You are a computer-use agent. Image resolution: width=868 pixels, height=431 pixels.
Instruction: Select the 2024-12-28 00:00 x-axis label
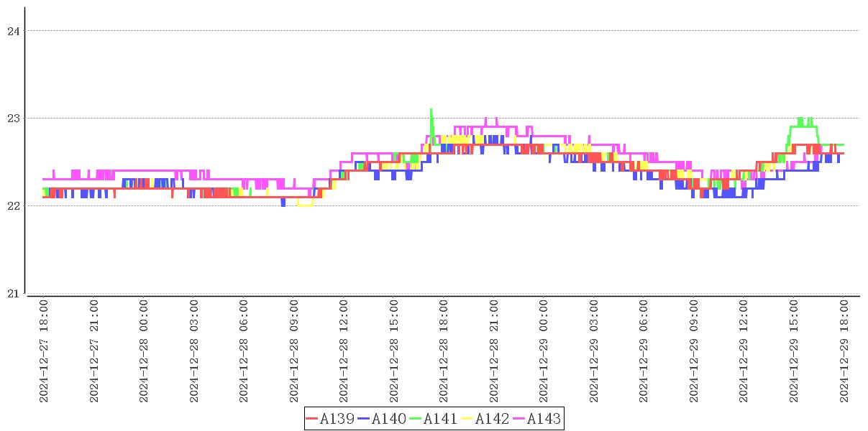(144, 352)
